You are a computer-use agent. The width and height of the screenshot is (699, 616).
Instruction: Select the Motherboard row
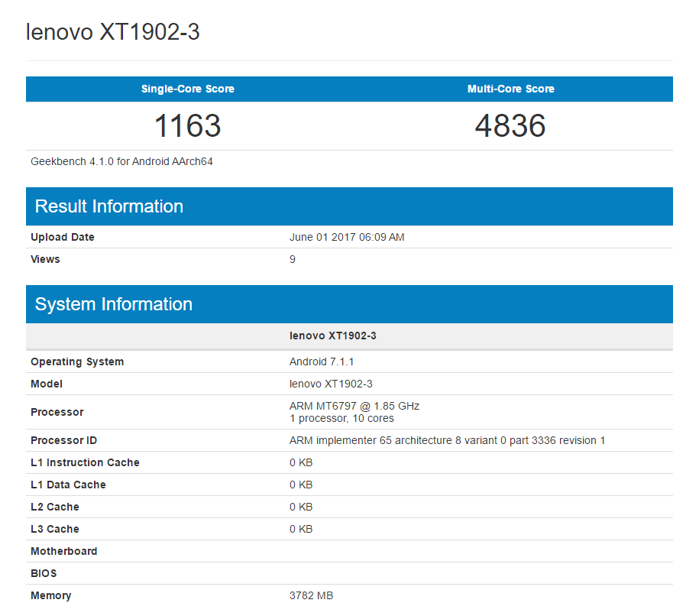click(x=63, y=551)
